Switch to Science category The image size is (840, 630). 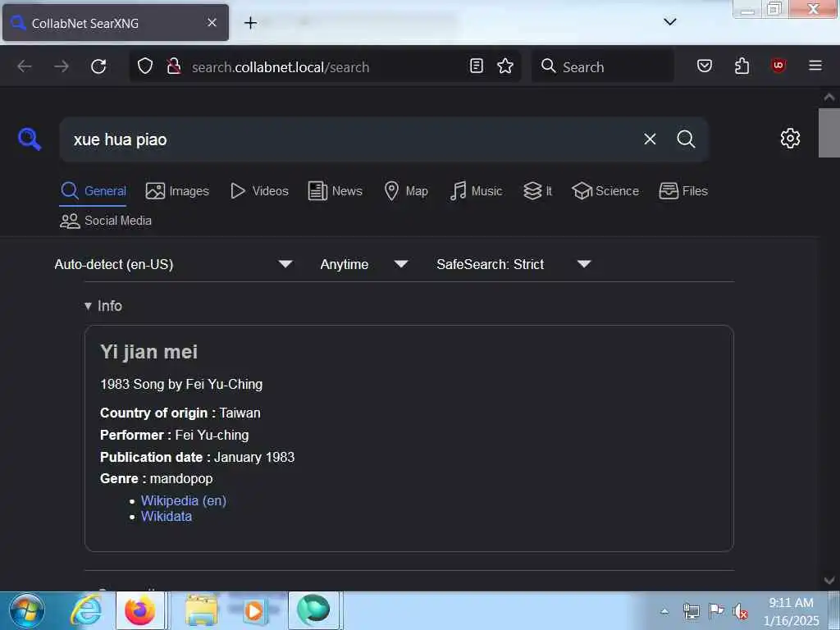(x=605, y=190)
